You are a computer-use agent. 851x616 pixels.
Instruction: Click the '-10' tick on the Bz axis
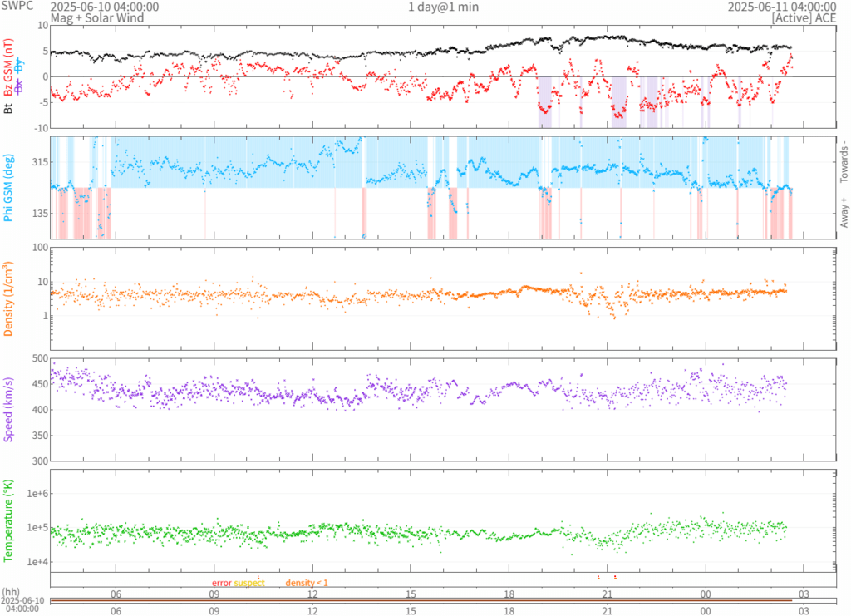click(x=42, y=128)
